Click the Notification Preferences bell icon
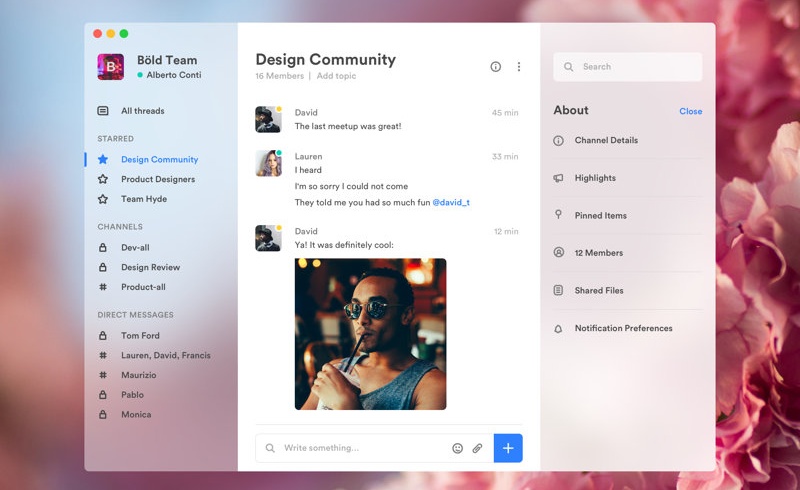This screenshot has width=800, height=490. tap(559, 329)
